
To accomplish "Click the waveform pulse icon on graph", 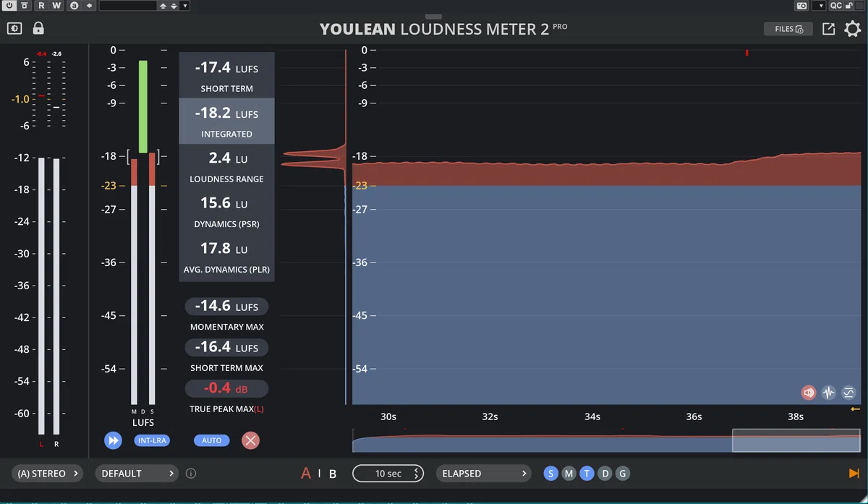I will point(829,393).
